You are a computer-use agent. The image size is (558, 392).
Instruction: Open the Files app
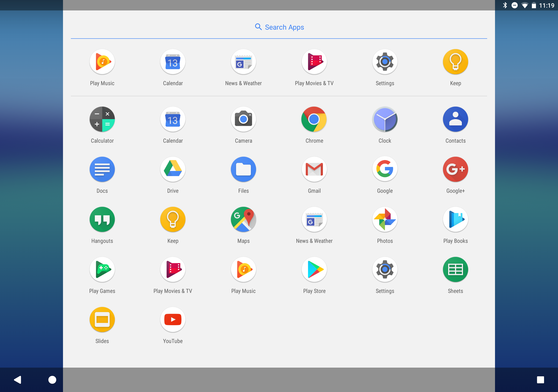243,169
